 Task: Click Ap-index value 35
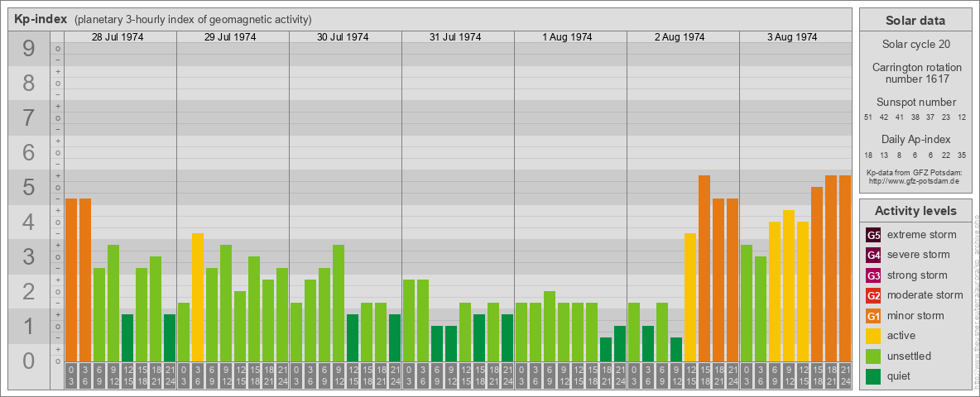pyautogui.click(x=962, y=154)
